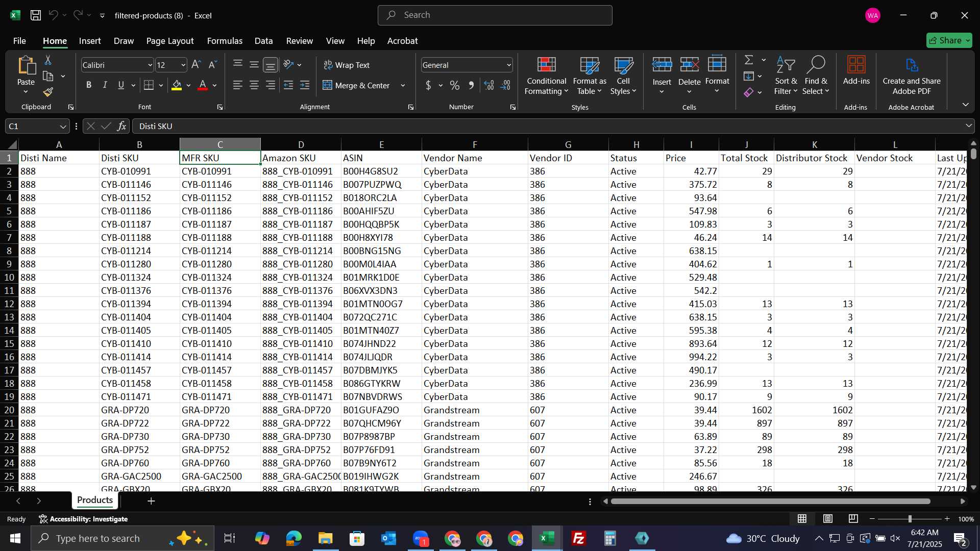Screen dimensions: 980x551
Task: Click the Decrease Indent icon
Action: [288, 85]
